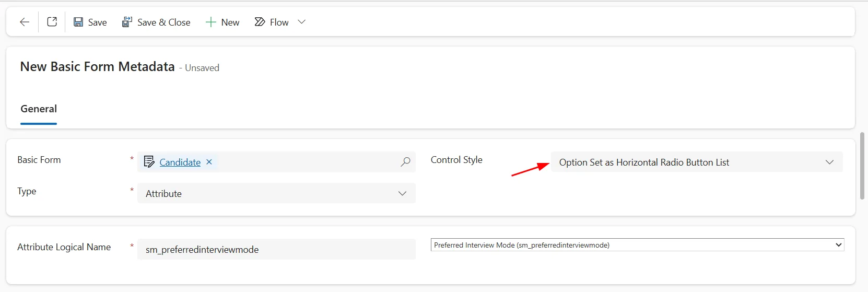Click the 'Basic Form' field label
This screenshot has height=292, width=868.
[39, 160]
